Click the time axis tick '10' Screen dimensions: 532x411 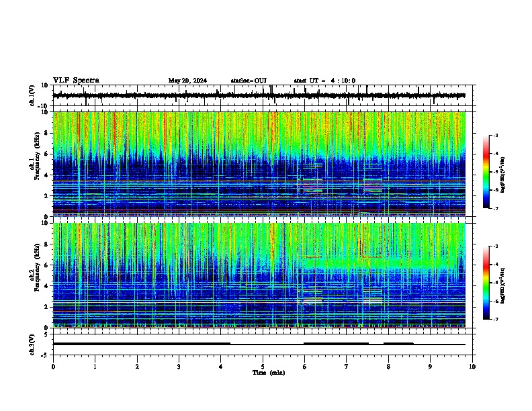pos(472,367)
